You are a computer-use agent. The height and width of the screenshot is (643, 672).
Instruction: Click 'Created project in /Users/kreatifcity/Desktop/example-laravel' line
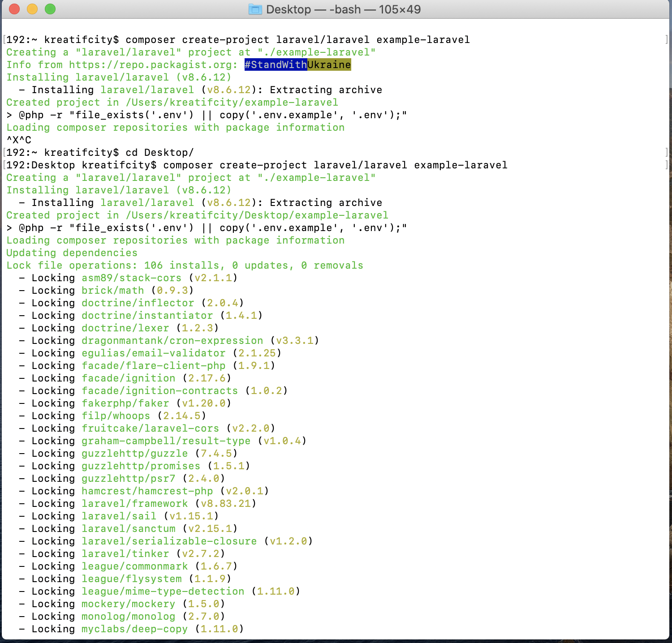(x=197, y=215)
